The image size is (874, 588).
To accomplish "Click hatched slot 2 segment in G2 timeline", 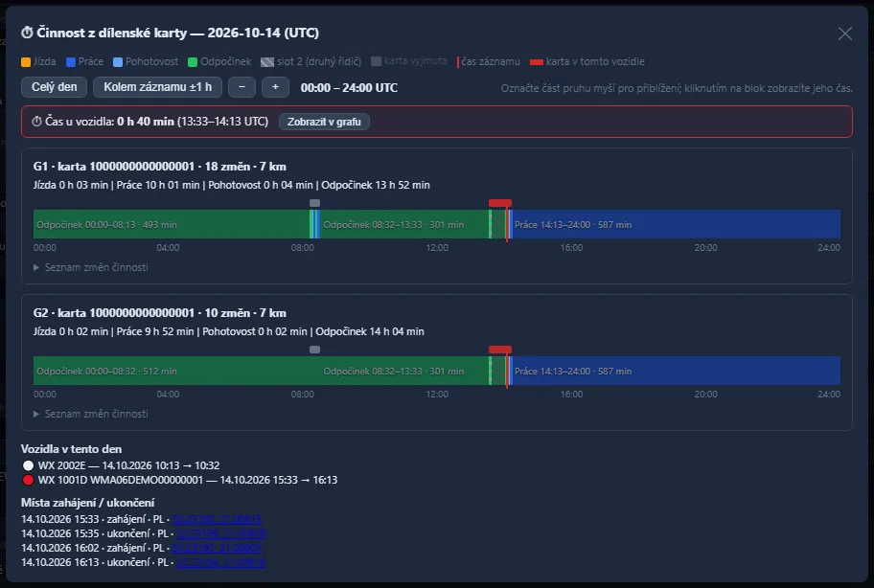I will click(x=498, y=371).
